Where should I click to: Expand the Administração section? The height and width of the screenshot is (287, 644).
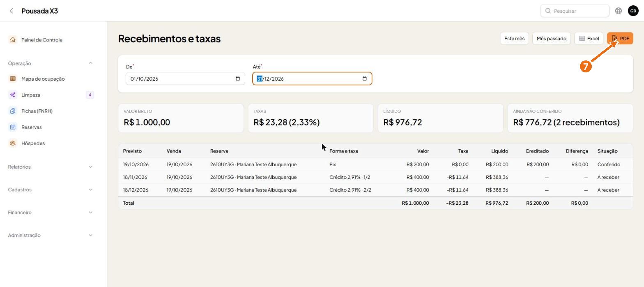90,235
